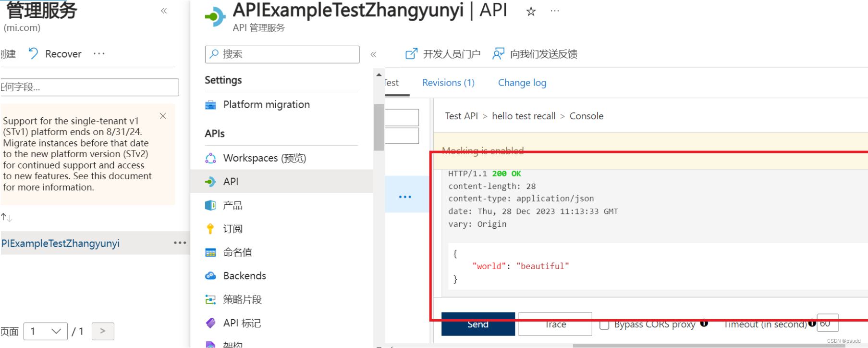Click the API arrow icon in sidebar

(210, 182)
